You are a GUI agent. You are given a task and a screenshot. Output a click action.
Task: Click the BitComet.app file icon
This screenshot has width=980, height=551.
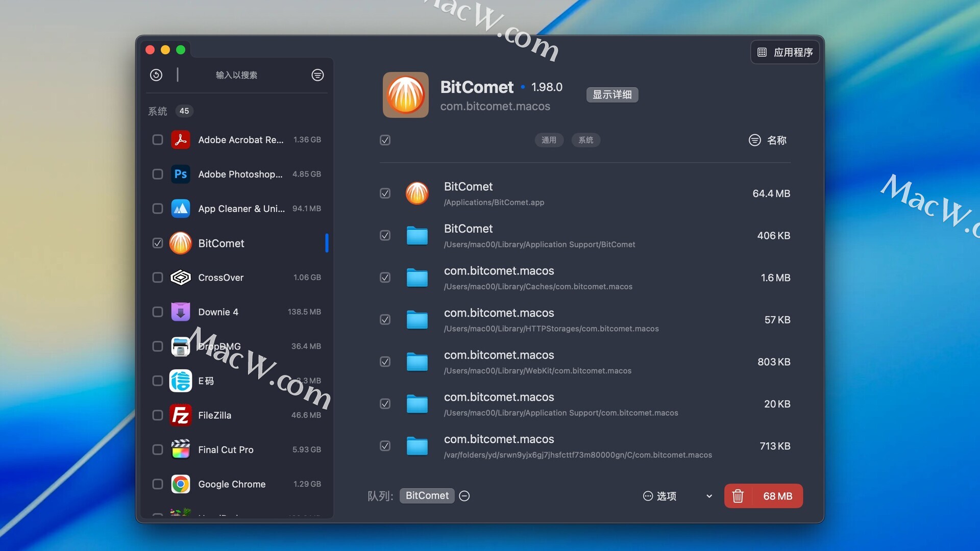pos(417,193)
